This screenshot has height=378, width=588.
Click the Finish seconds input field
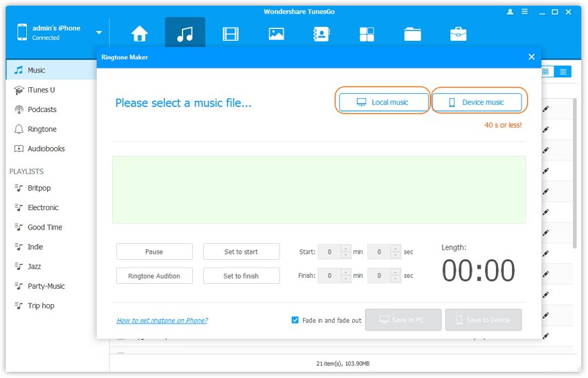378,276
